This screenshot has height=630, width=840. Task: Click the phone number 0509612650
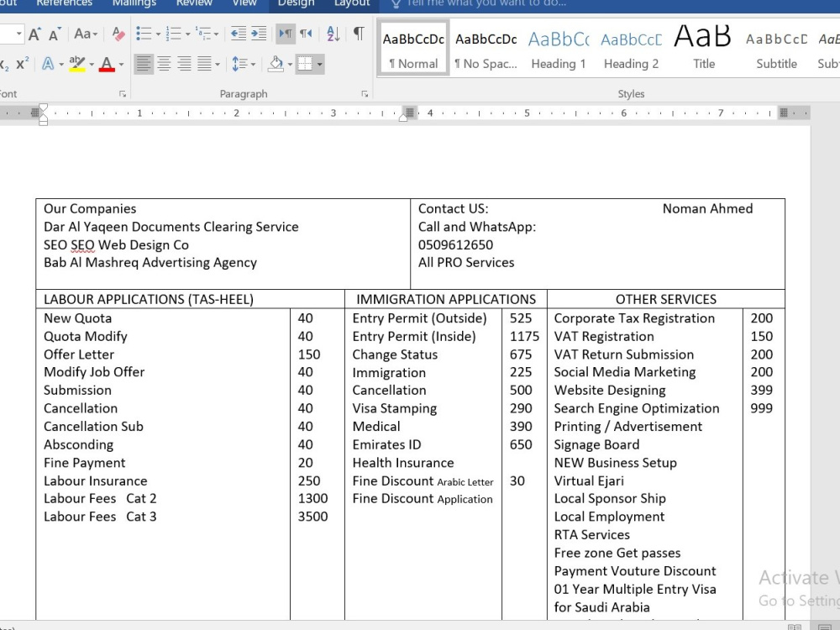coord(455,244)
